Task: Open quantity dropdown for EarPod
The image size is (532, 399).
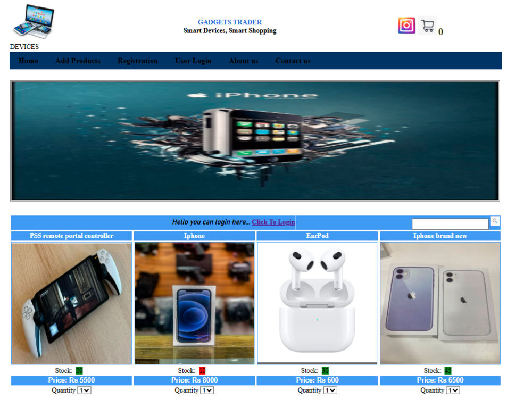Action: [330, 390]
